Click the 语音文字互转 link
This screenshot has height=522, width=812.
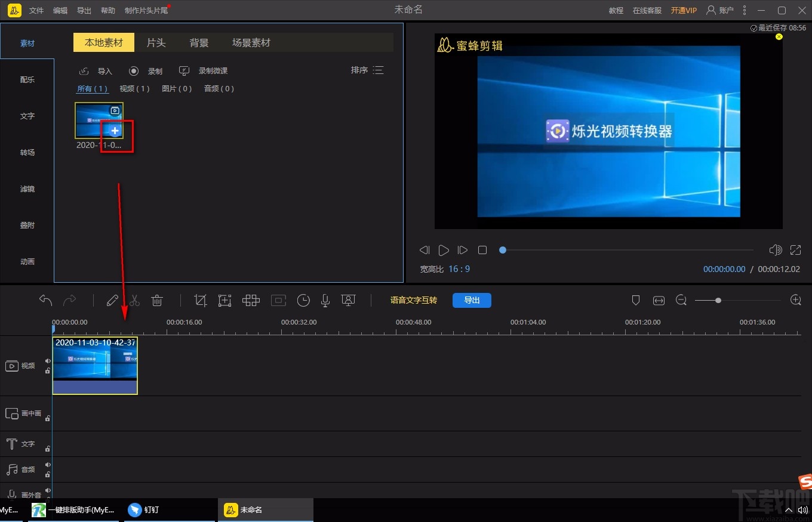(414, 300)
